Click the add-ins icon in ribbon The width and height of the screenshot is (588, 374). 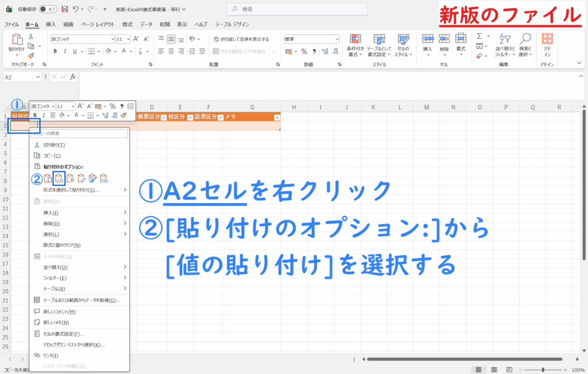[x=547, y=44]
